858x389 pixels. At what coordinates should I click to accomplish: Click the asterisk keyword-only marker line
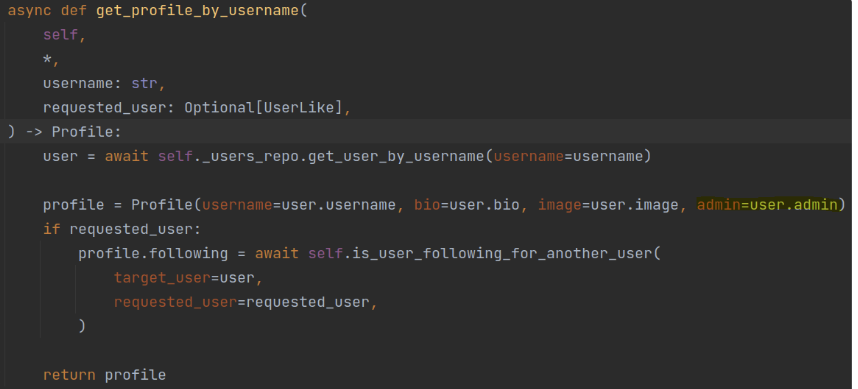click(x=48, y=59)
